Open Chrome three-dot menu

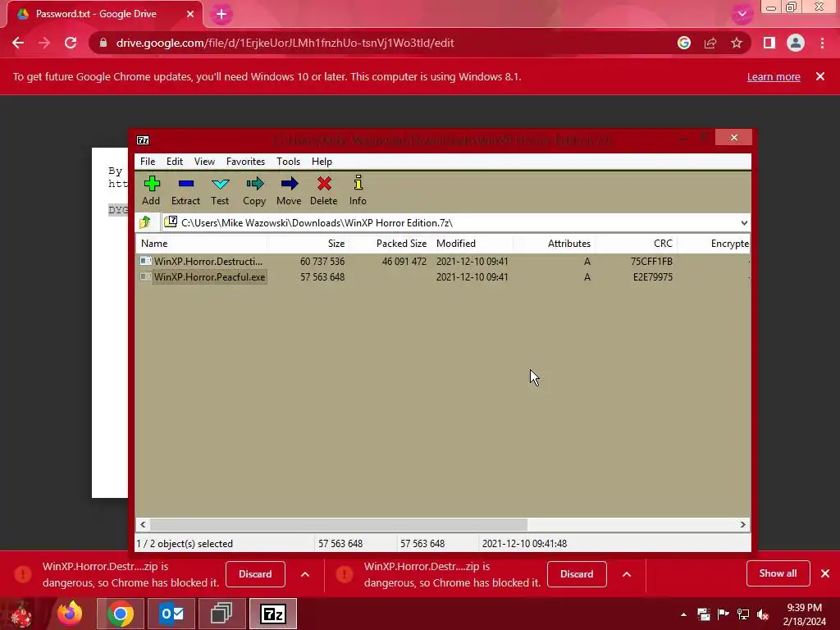pyautogui.click(x=822, y=43)
